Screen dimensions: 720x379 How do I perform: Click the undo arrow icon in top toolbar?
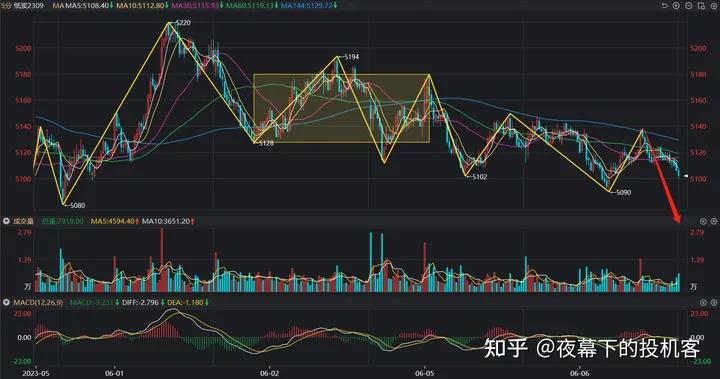(664, 6)
